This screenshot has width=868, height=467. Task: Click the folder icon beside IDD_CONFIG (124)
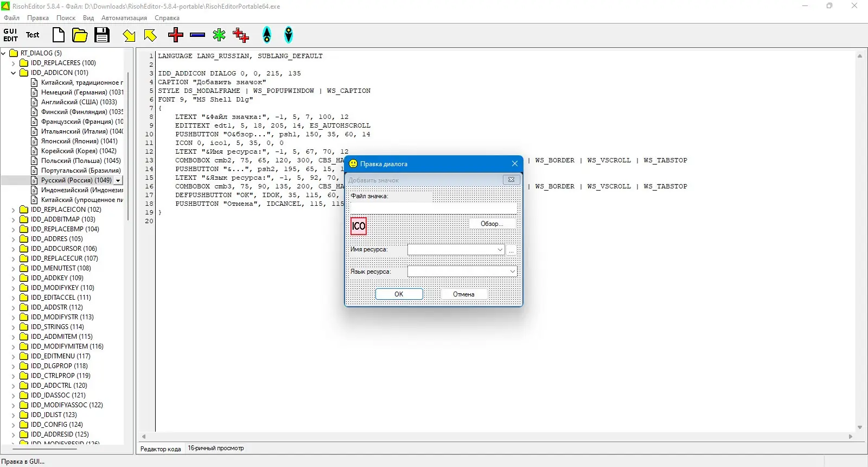(x=24, y=425)
